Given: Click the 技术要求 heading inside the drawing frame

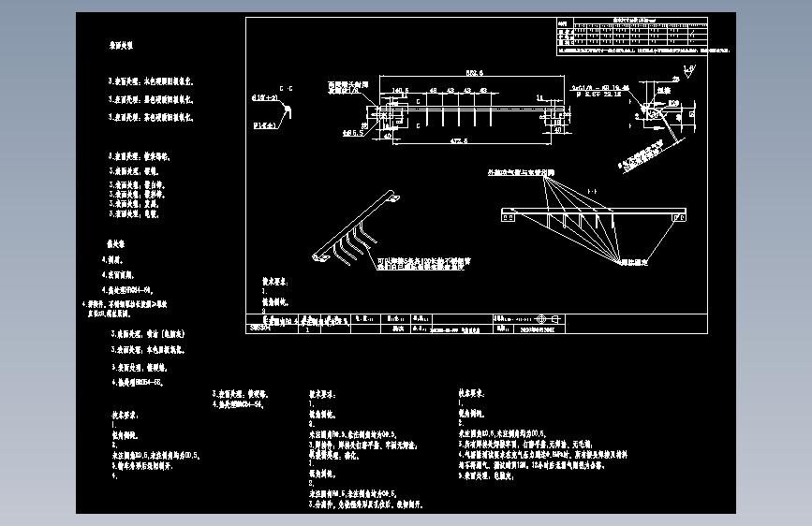Looking at the screenshot, I should click(x=275, y=282).
